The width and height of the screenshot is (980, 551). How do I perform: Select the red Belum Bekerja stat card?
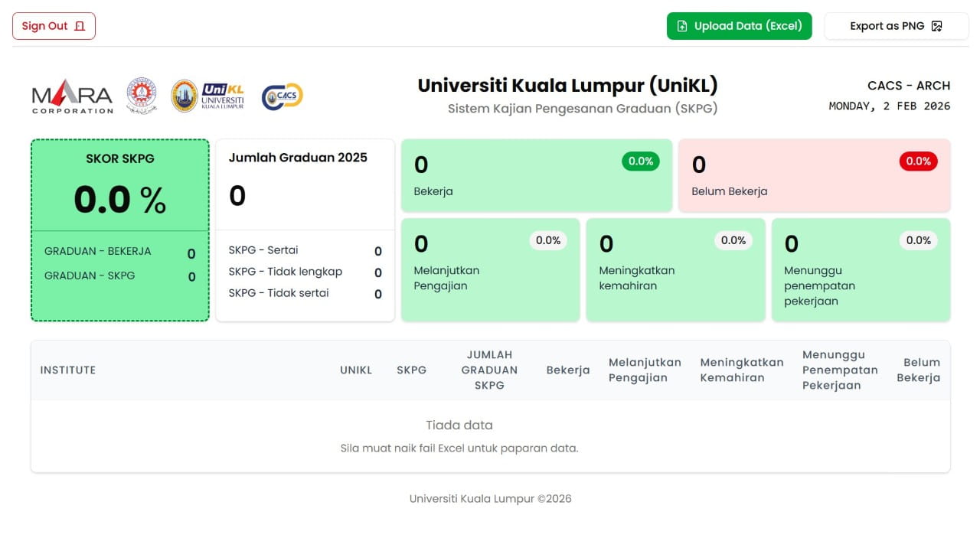814,175
